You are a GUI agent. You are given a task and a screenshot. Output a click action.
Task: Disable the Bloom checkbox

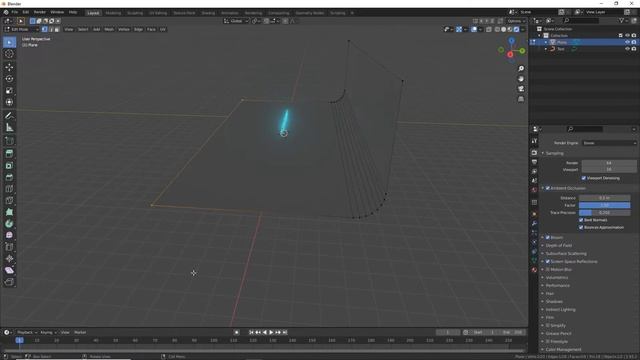(548, 238)
